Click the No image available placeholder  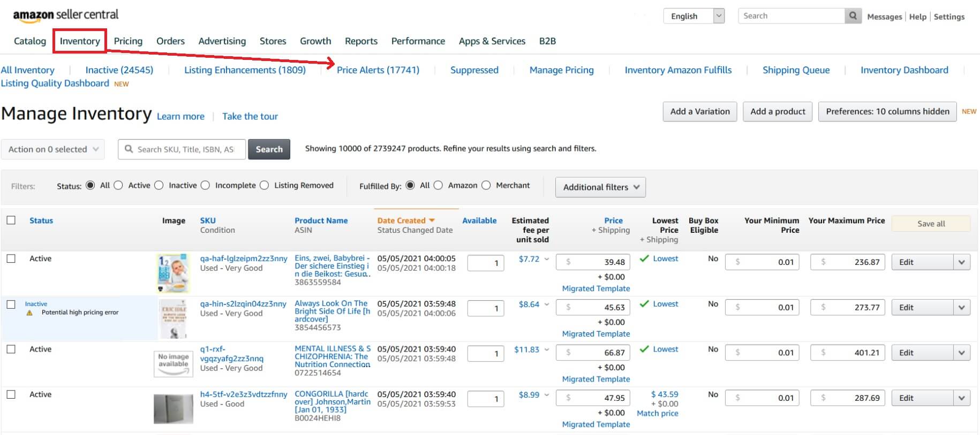pos(173,363)
